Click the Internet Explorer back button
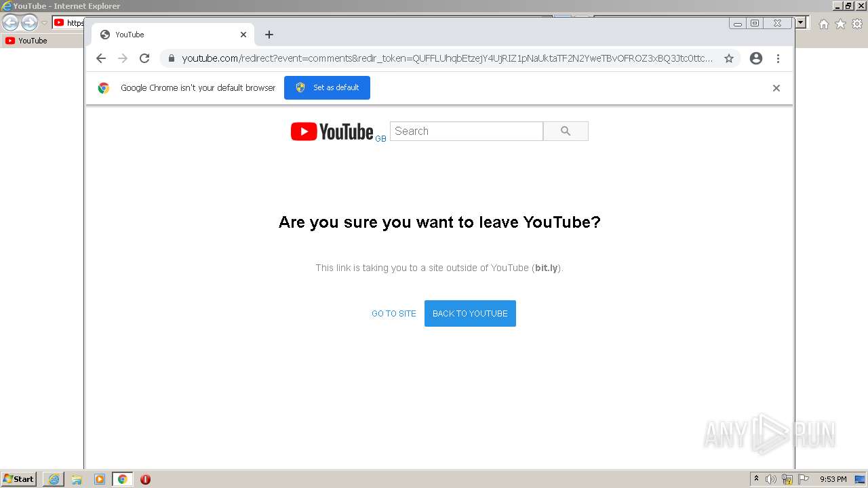Screen dimensions: 868x488 coord(10,23)
